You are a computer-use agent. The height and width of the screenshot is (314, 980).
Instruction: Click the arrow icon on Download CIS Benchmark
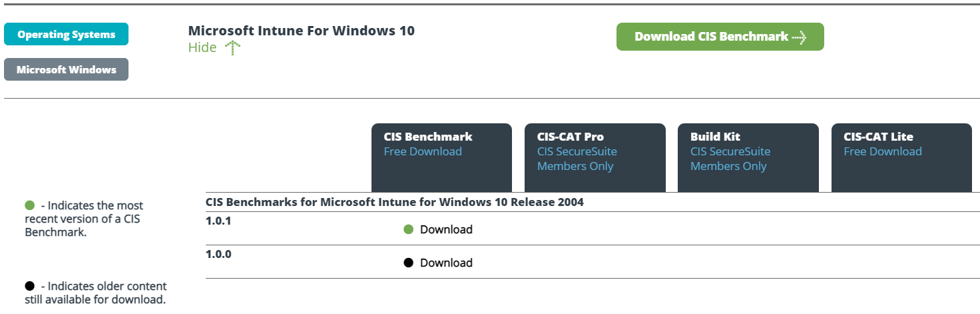pyautogui.click(x=799, y=37)
